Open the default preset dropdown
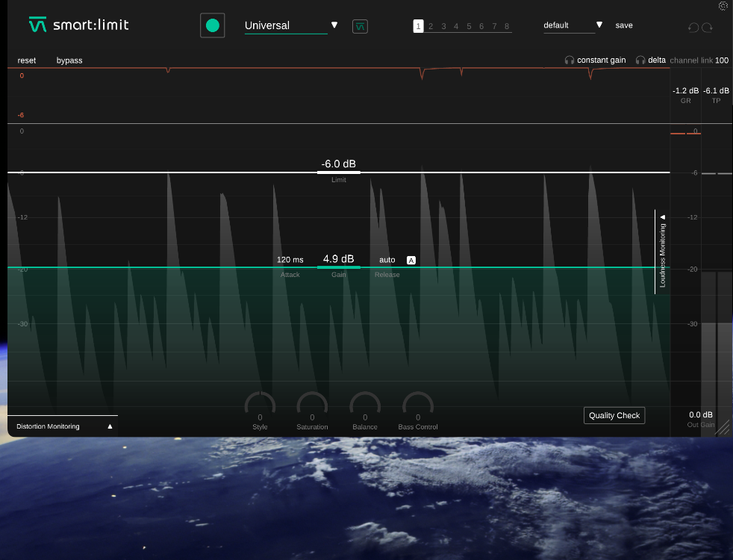 (x=599, y=25)
